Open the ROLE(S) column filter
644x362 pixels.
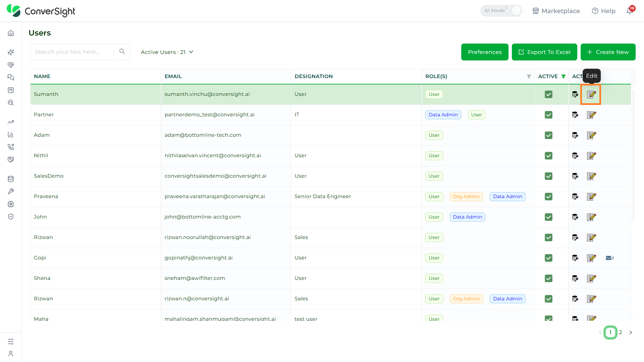pyautogui.click(x=529, y=76)
